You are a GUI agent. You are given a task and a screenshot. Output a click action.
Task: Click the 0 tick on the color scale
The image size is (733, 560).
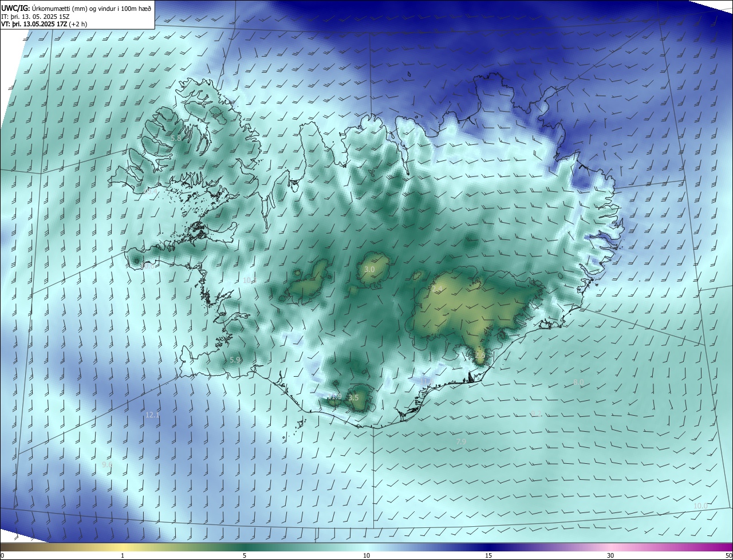[2, 555]
